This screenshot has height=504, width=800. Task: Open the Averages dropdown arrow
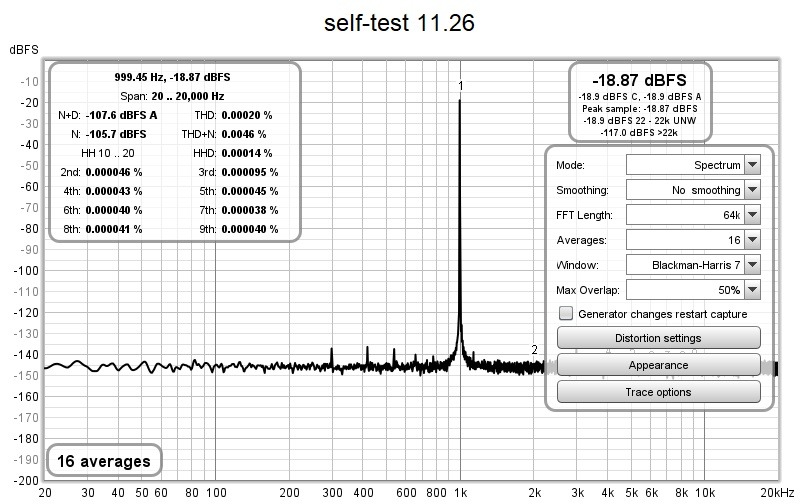(x=753, y=240)
